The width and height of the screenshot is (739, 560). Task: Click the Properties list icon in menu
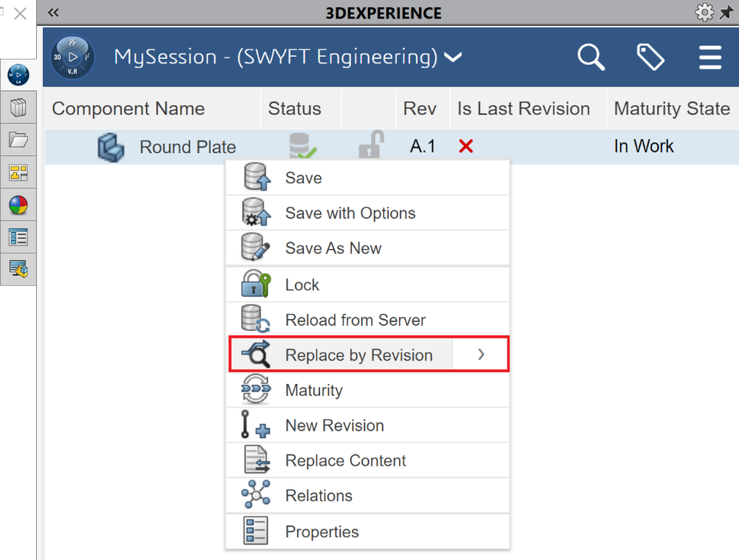[256, 530]
